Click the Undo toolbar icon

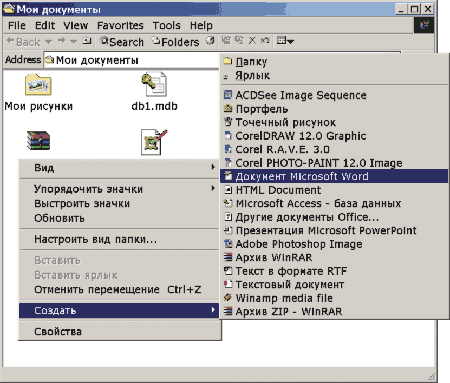(x=265, y=41)
